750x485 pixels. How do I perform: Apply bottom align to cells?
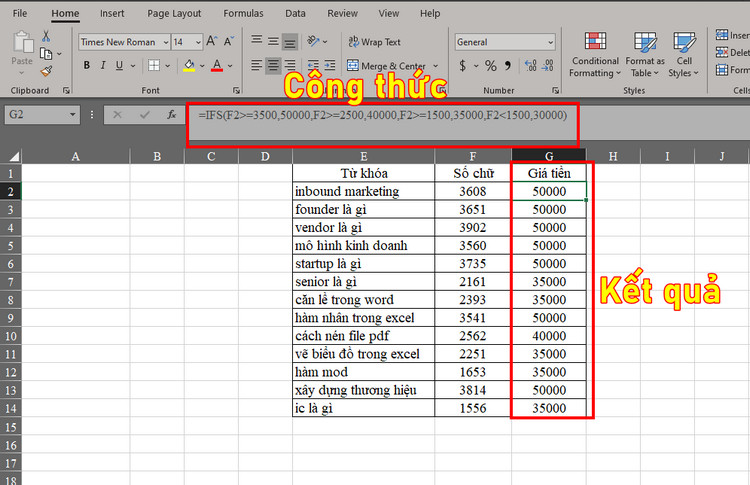coord(289,43)
